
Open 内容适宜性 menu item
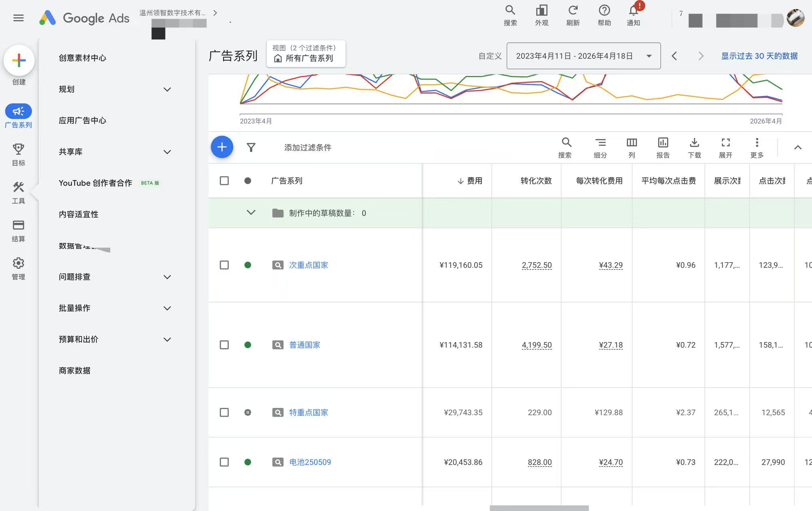click(x=78, y=215)
